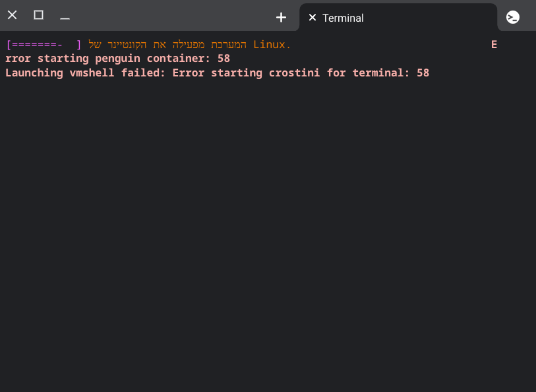Focus the empty terminal area below the output
The width and height of the screenshot is (536, 392).
[x=268, y=231]
